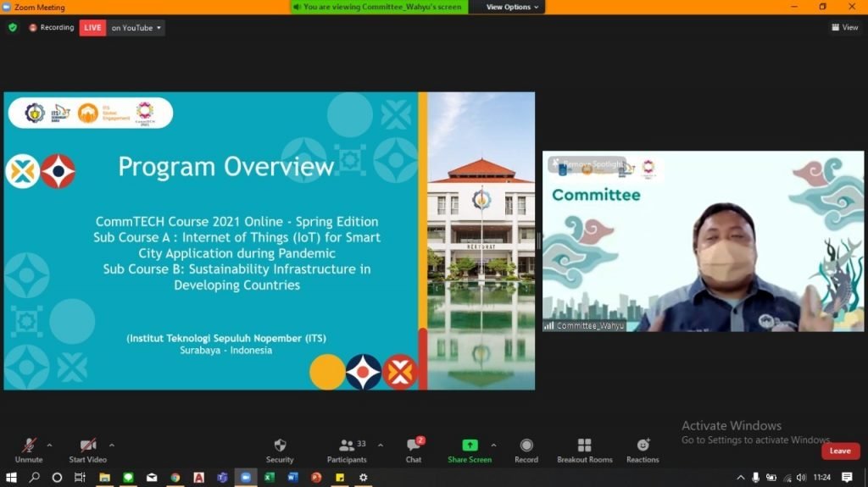Start Video camera button
Image resolution: width=868 pixels, height=487 pixels.
tap(87, 451)
